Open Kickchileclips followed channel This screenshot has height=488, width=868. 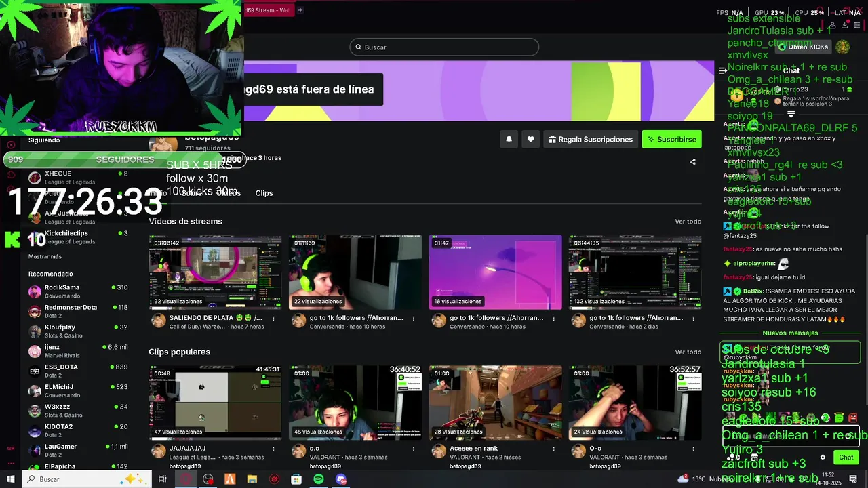pos(78,237)
